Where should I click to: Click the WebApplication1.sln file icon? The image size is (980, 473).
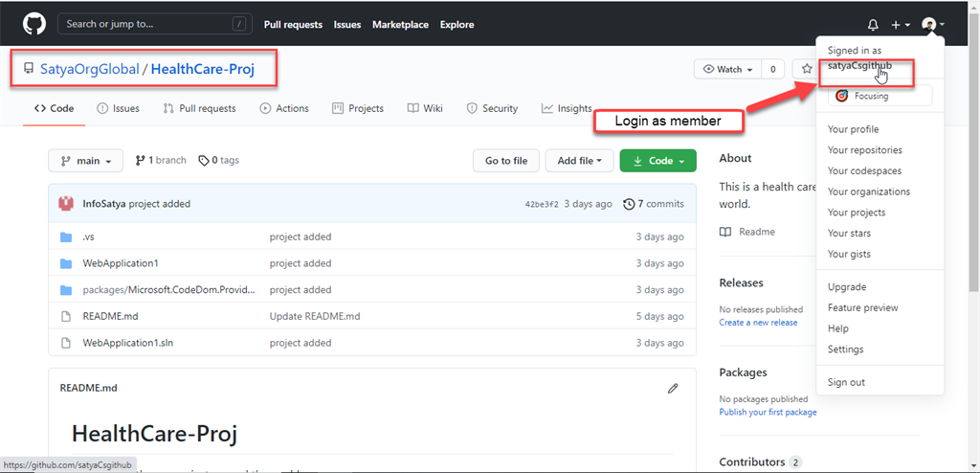(66, 343)
